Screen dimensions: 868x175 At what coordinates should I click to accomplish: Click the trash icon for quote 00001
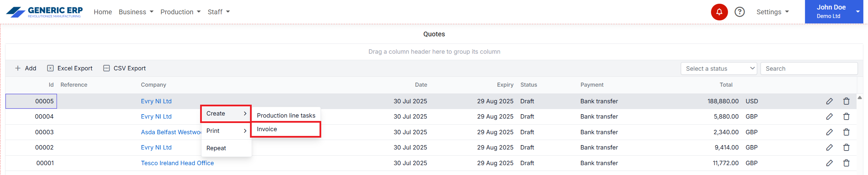(846, 163)
